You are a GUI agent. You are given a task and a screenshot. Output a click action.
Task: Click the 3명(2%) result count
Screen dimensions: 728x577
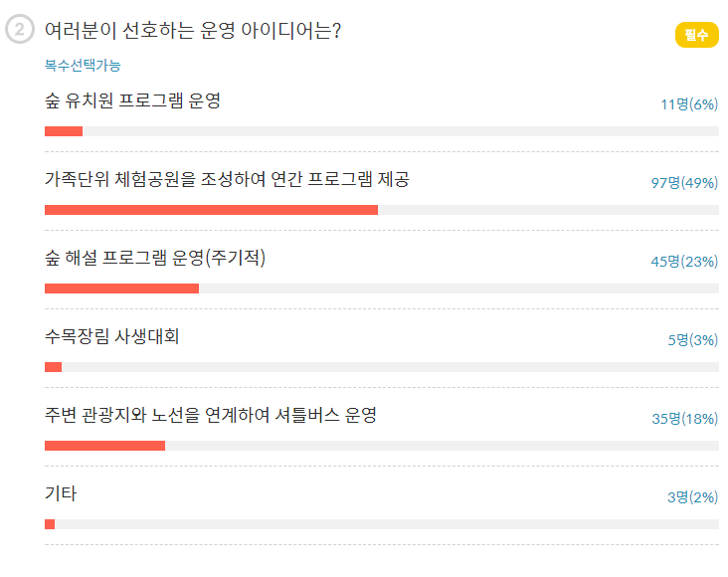tap(693, 497)
